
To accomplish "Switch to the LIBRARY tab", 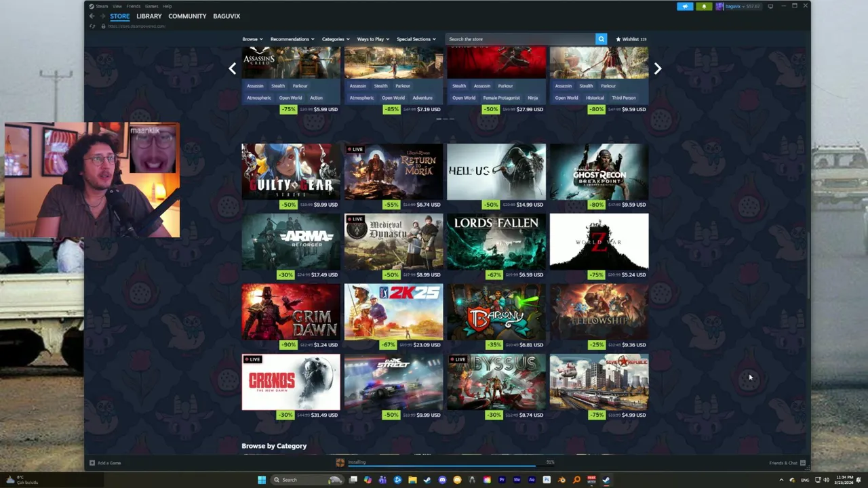I will (x=149, y=16).
